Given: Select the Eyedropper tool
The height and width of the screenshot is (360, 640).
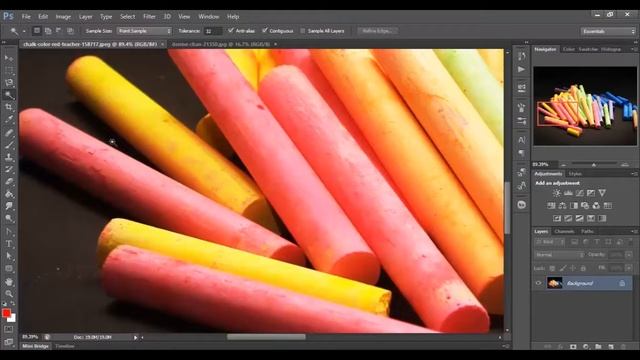Looking at the screenshot, I should (x=9, y=120).
